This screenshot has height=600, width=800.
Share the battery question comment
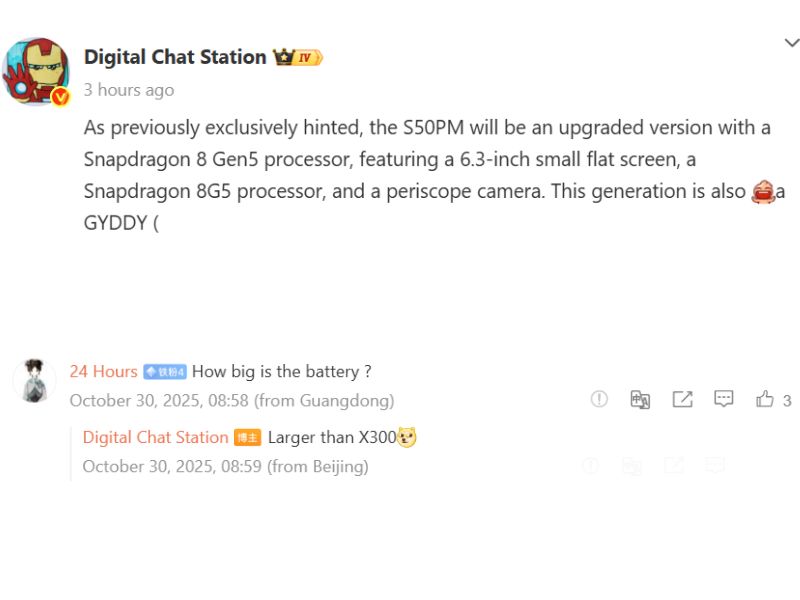[x=683, y=399]
